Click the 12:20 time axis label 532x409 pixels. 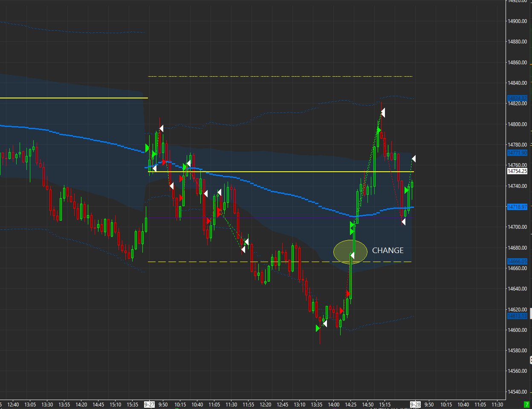coord(266,405)
